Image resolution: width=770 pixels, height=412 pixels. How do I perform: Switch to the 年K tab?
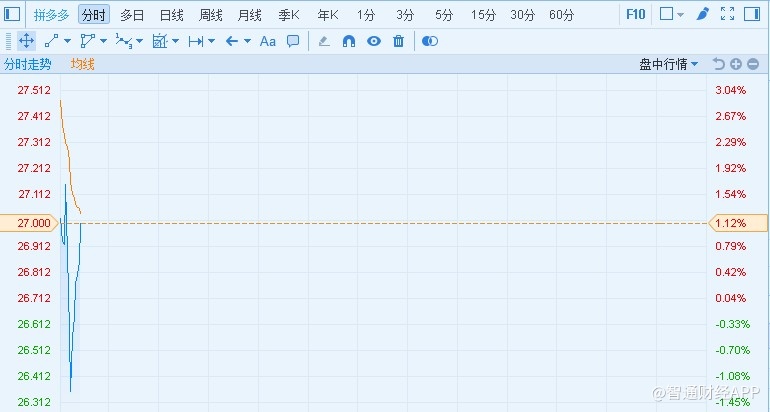[x=328, y=15]
